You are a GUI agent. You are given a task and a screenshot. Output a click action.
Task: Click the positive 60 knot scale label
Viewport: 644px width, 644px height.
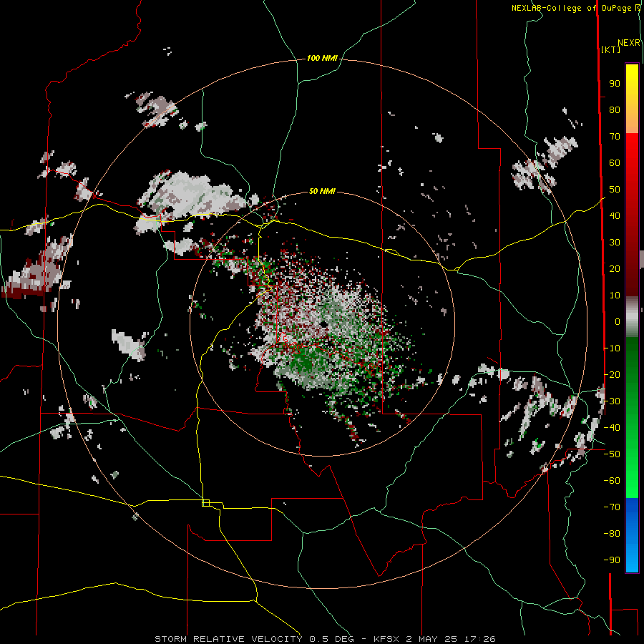coord(615,163)
